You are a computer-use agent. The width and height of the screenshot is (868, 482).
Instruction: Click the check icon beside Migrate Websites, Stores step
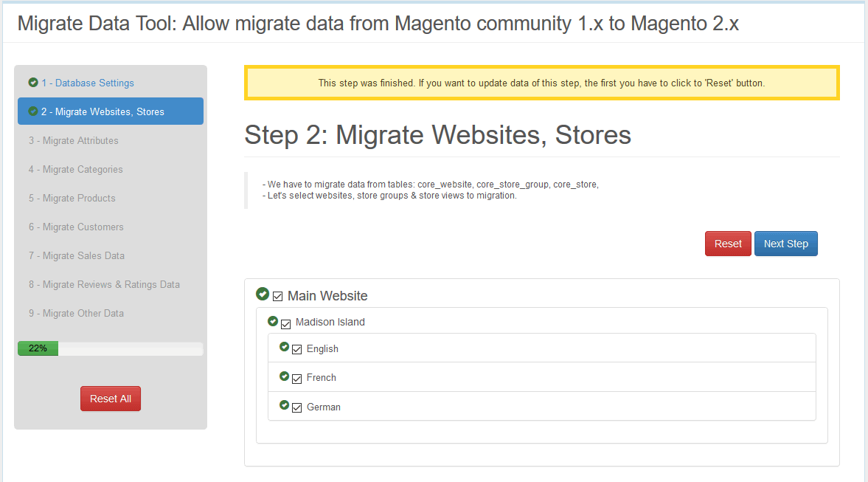coord(33,111)
